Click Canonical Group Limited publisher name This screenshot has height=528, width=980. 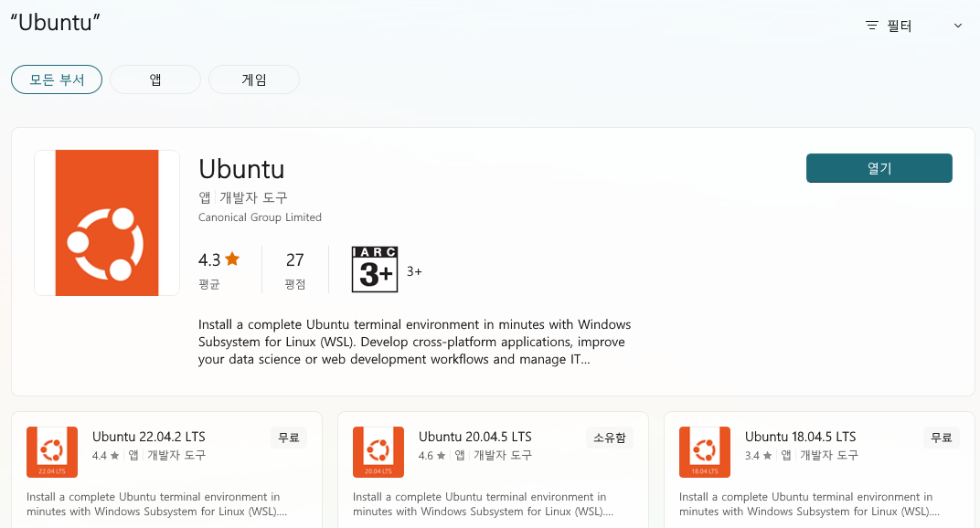coord(260,216)
